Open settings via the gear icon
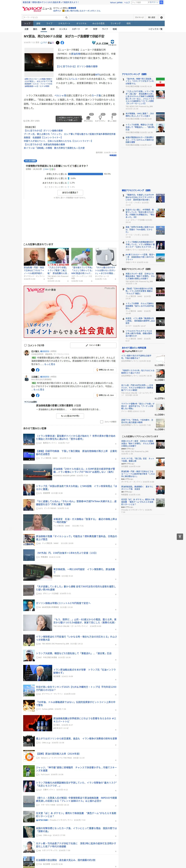Image resolution: width=186 pixels, height=868 pixels. pos(161,18)
